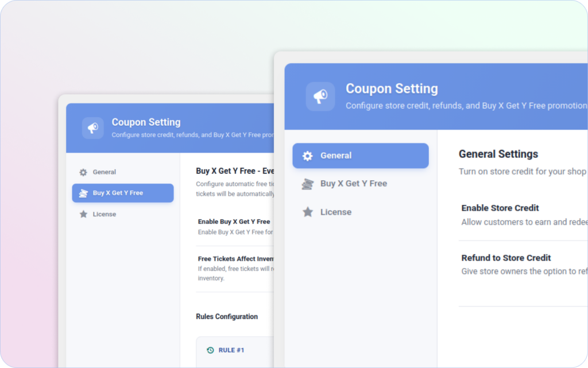588x368 pixels.
Task: Click the Enable Buy X Get Y Free setting label
Action: [234, 222]
